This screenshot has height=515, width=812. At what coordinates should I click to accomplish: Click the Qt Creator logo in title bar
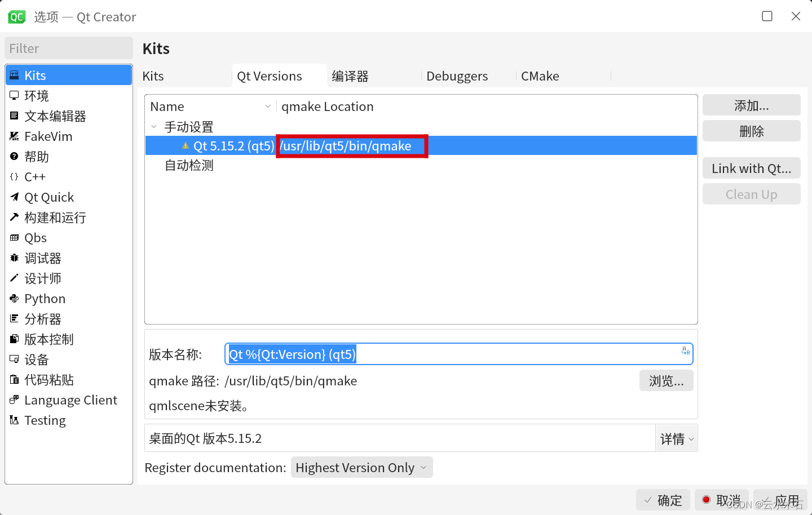tap(17, 17)
